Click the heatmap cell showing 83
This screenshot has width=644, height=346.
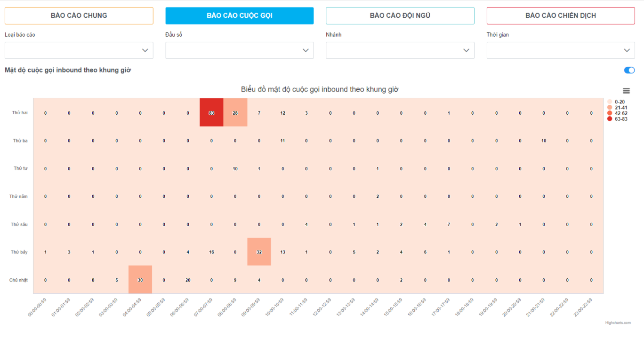tap(211, 113)
